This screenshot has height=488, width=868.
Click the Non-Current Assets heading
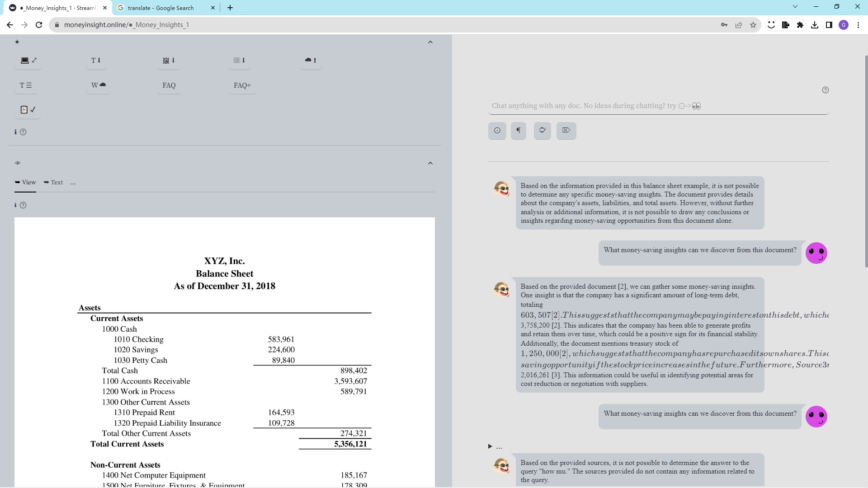click(x=125, y=465)
